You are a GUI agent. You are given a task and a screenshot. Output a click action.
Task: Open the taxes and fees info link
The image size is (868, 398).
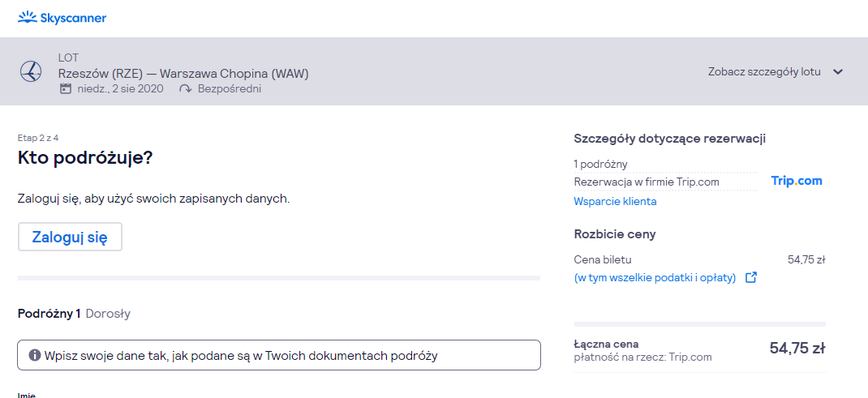pyautogui.click(x=655, y=277)
